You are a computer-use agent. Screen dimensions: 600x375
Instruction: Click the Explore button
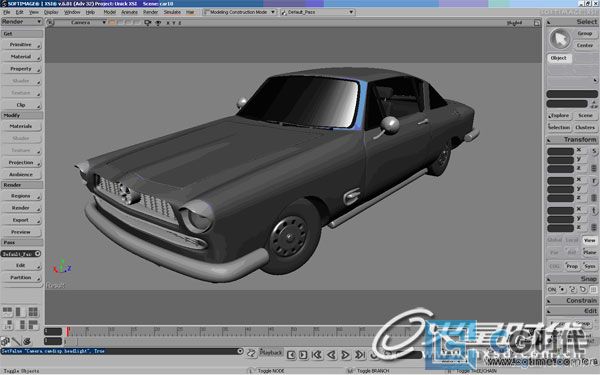[x=559, y=115]
